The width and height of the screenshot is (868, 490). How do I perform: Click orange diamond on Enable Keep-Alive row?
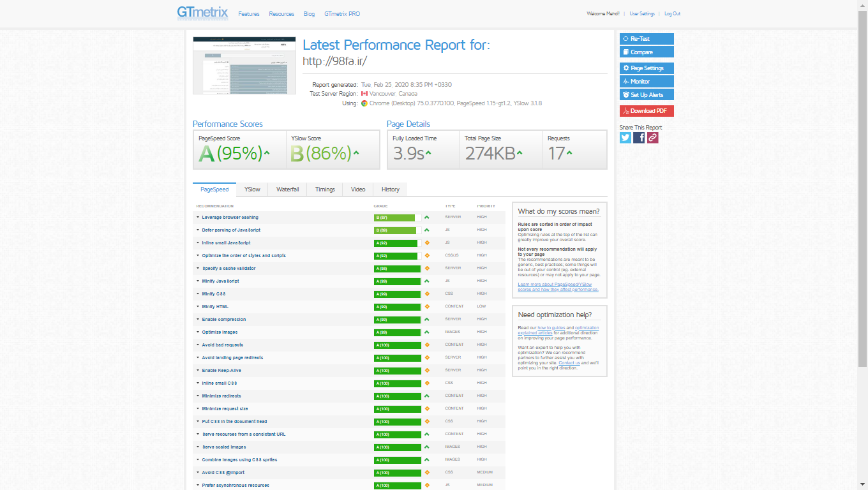pos(427,370)
